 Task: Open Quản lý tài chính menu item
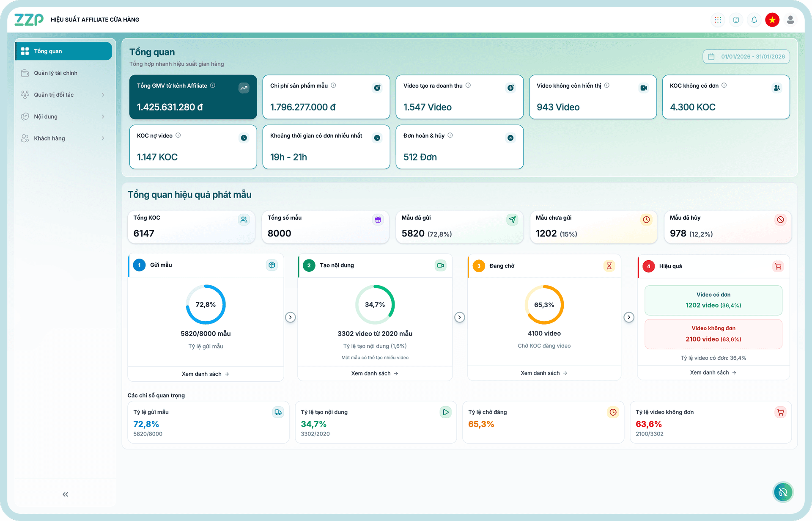55,73
